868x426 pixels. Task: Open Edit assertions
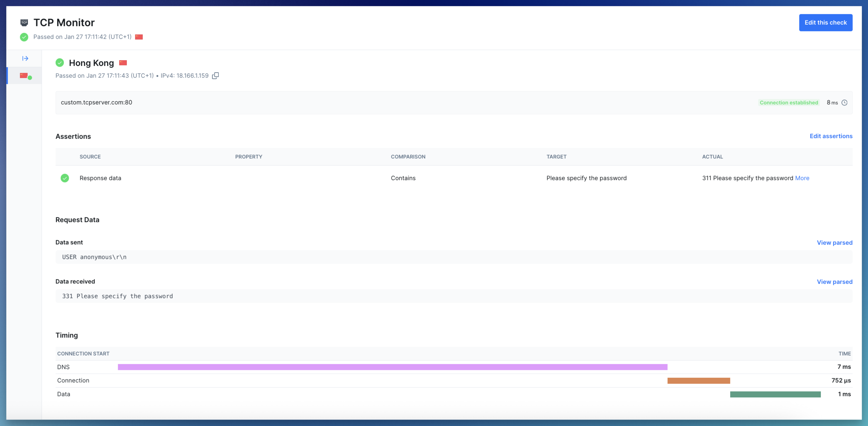(831, 136)
